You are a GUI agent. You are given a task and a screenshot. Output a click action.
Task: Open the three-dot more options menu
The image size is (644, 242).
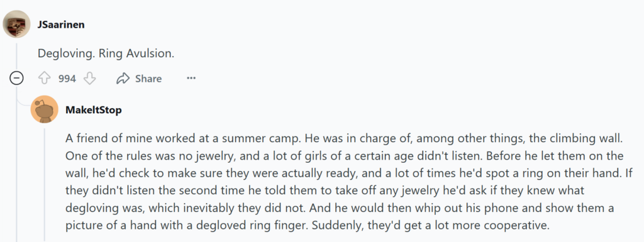(x=191, y=79)
